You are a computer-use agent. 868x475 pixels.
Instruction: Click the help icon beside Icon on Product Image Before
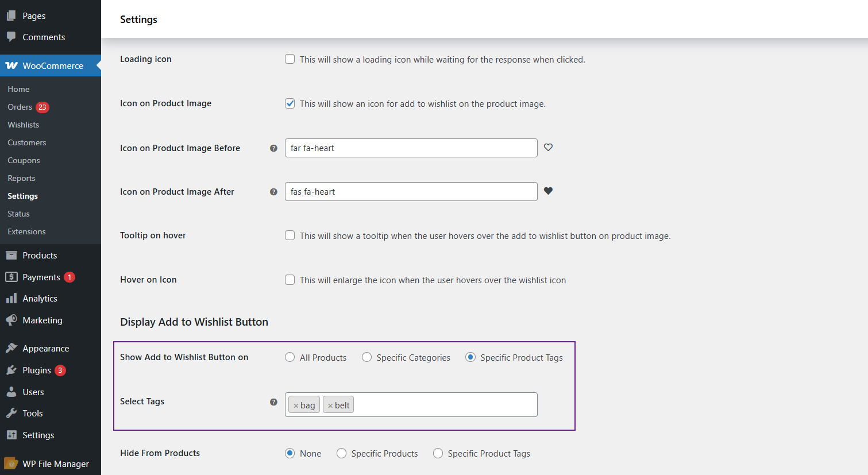(x=273, y=148)
